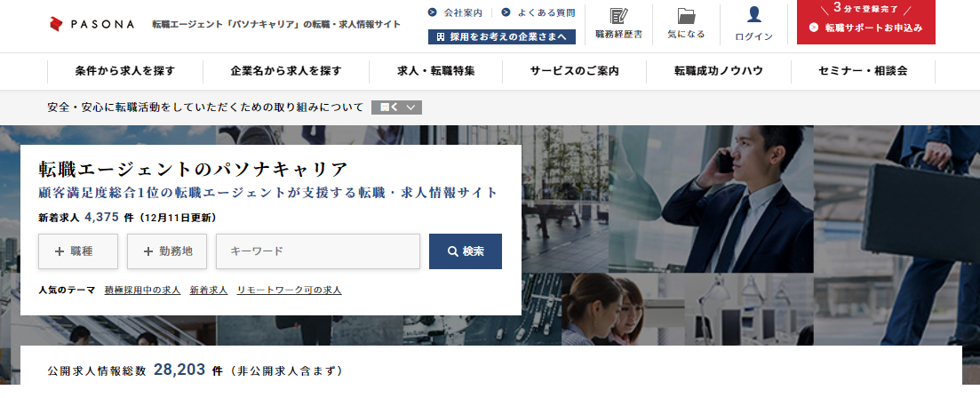Screen dimensions: 980x398
Task: Open the 勤務地 selector
Action: coord(167,251)
